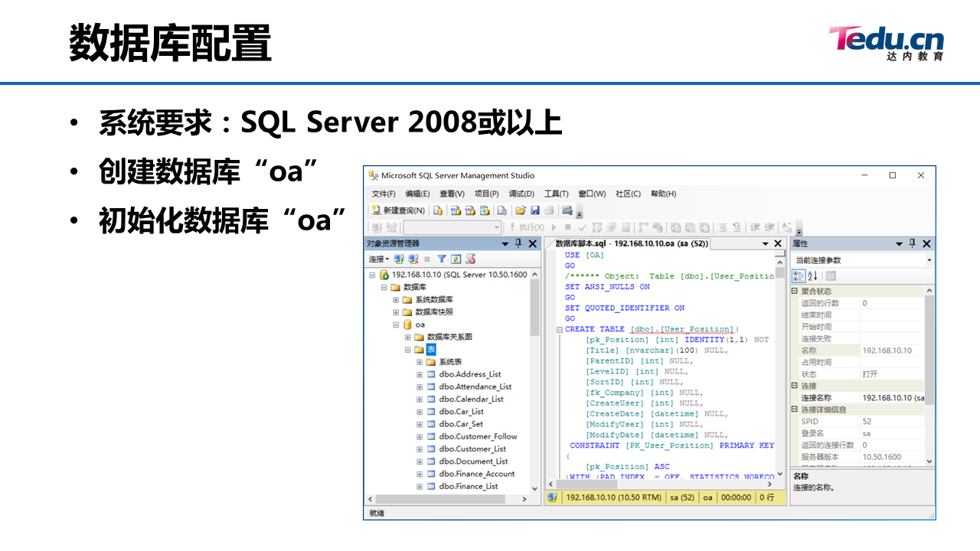Open the 连接 dropdown in Object Explorer
Viewport: 980px width, 551px height.
click(x=379, y=259)
